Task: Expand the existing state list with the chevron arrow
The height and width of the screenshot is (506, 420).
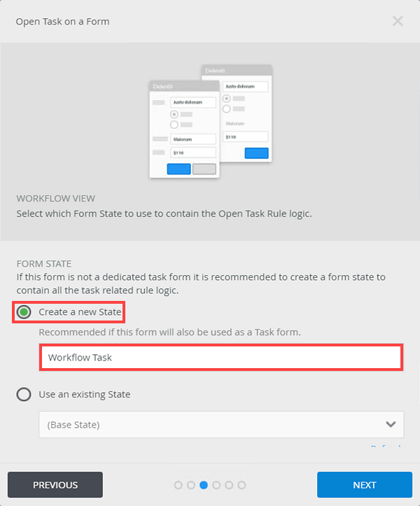Action: [x=391, y=424]
